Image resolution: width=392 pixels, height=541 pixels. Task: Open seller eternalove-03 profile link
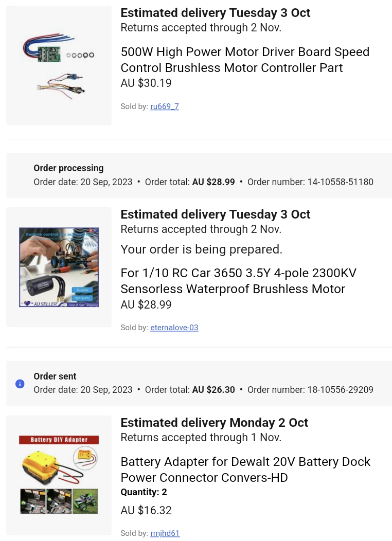click(174, 328)
